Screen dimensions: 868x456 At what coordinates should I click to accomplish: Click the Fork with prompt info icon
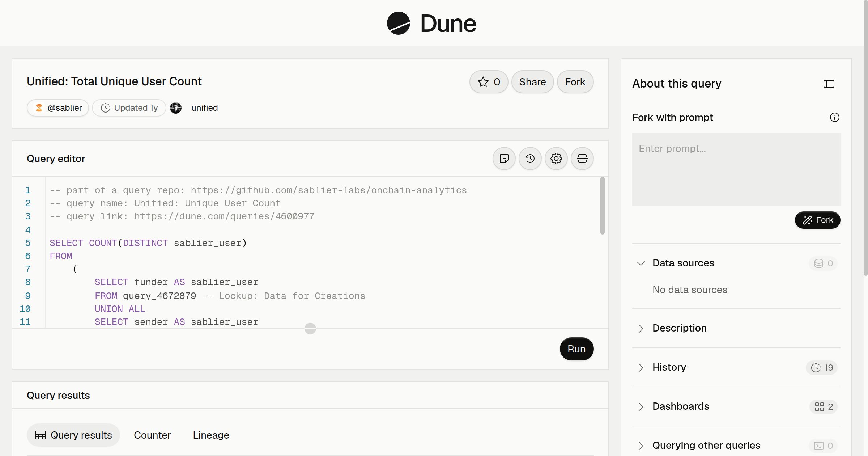click(x=834, y=117)
